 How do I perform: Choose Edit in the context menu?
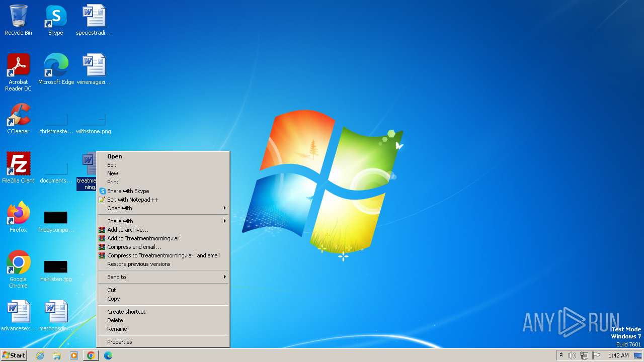(164, 165)
